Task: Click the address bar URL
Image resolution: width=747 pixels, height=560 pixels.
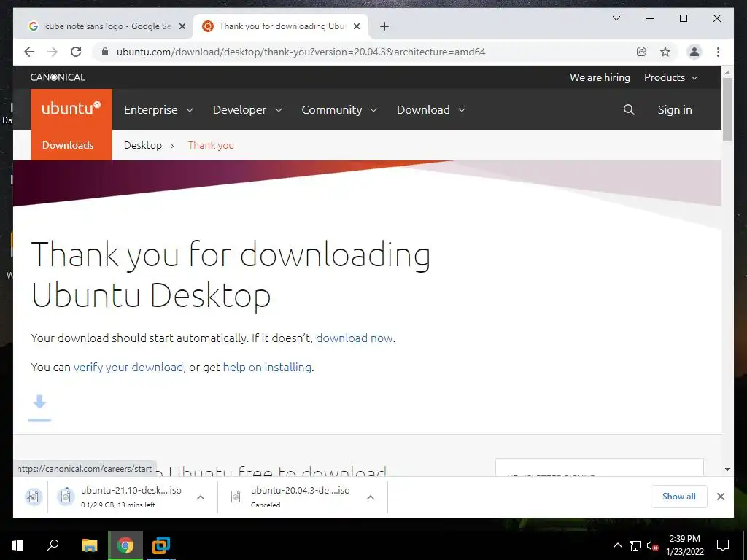Action: 301,52
